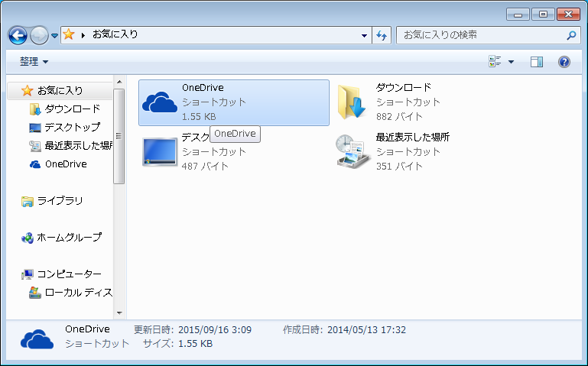Image resolution: width=588 pixels, height=366 pixels.
Task: Click the navigation pane scroll down arrow
Action: 119,313
